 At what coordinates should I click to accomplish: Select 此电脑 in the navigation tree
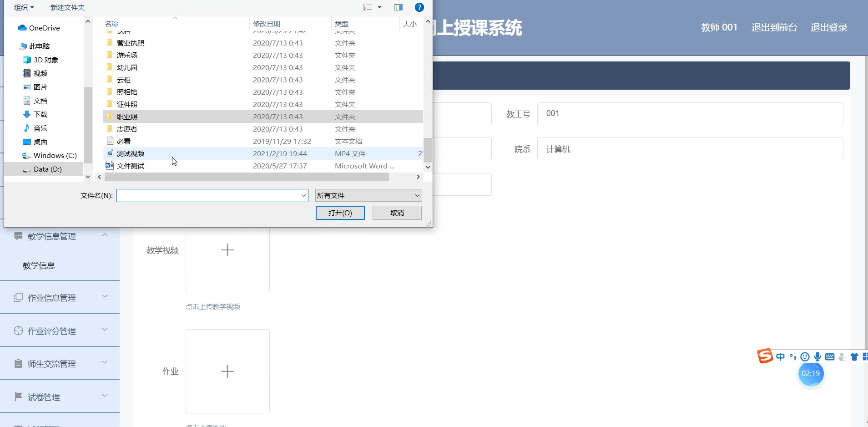click(x=39, y=46)
